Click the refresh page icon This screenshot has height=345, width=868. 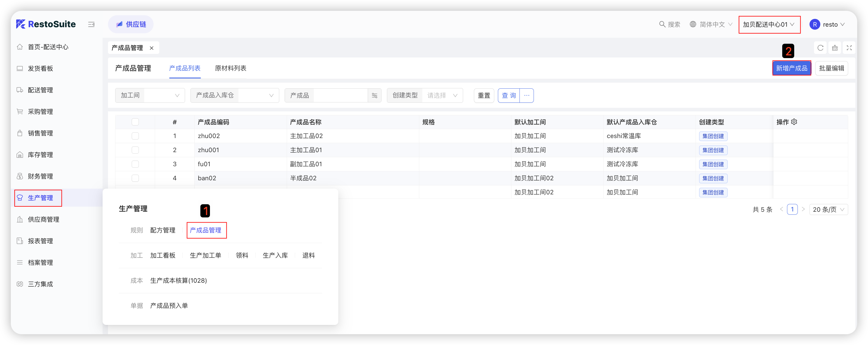820,48
